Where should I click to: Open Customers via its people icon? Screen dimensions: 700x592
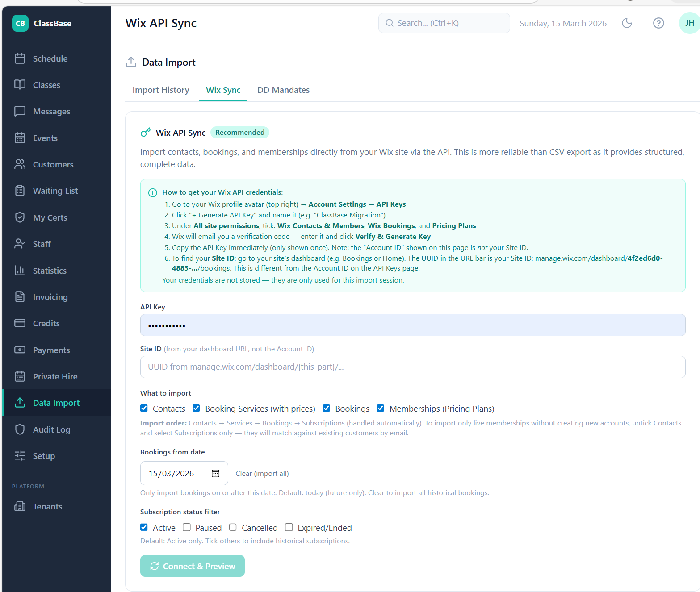(20, 164)
